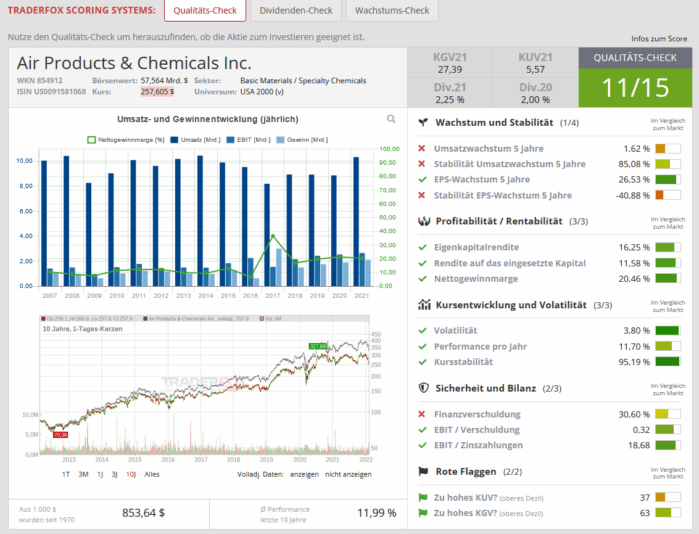Switch chart range to 3J
Image resolution: width=699 pixels, height=534 pixels.
click(x=113, y=474)
